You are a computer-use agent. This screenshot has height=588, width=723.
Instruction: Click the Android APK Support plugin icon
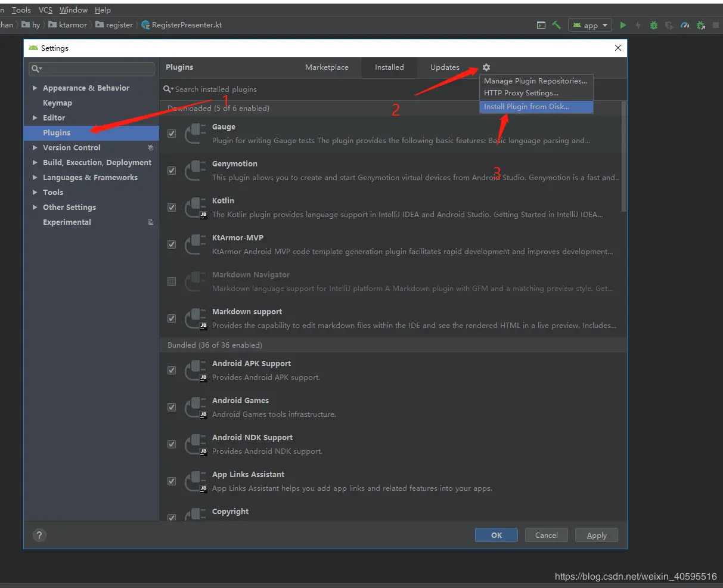pos(196,370)
